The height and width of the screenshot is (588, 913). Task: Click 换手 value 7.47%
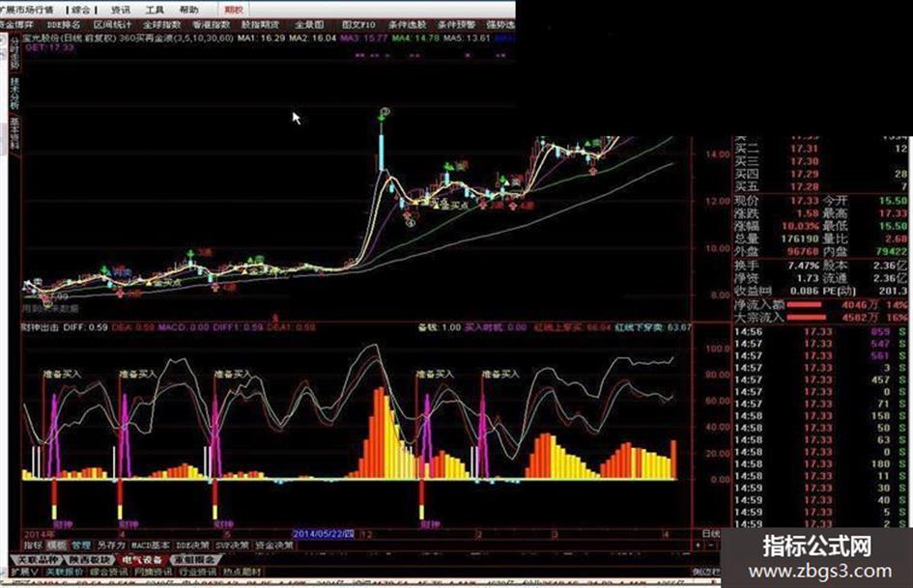click(804, 265)
